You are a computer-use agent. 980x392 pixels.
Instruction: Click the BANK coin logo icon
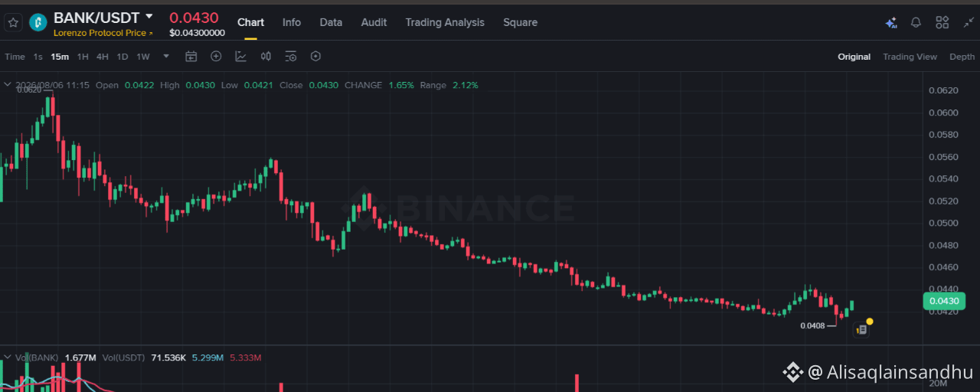[x=38, y=23]
